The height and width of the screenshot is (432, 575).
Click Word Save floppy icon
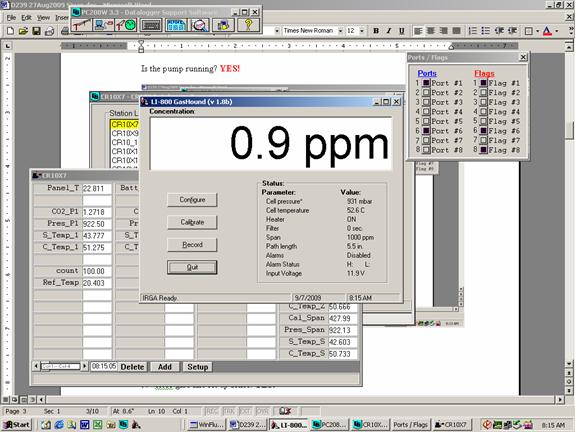coord(36,31)
